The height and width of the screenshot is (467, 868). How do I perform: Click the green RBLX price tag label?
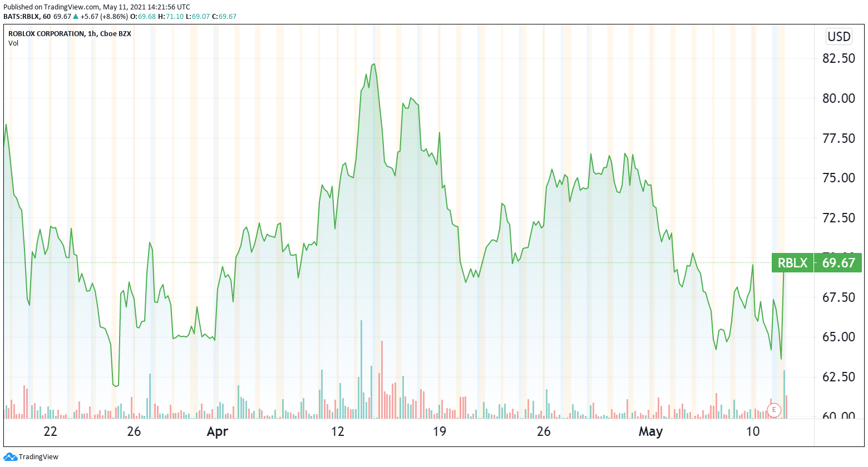pyautogui.click(x=792, y=262)
